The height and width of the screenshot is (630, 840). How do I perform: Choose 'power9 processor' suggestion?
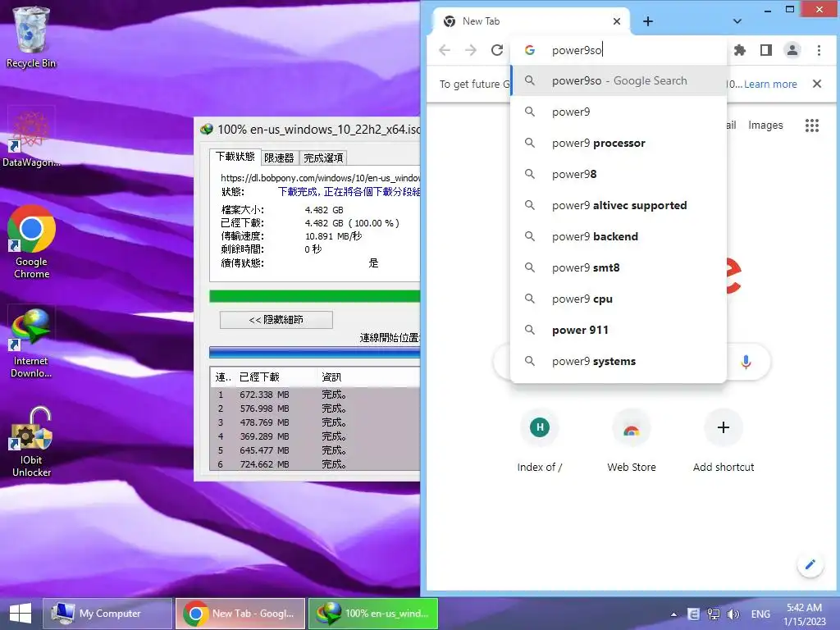coord(619,143)
